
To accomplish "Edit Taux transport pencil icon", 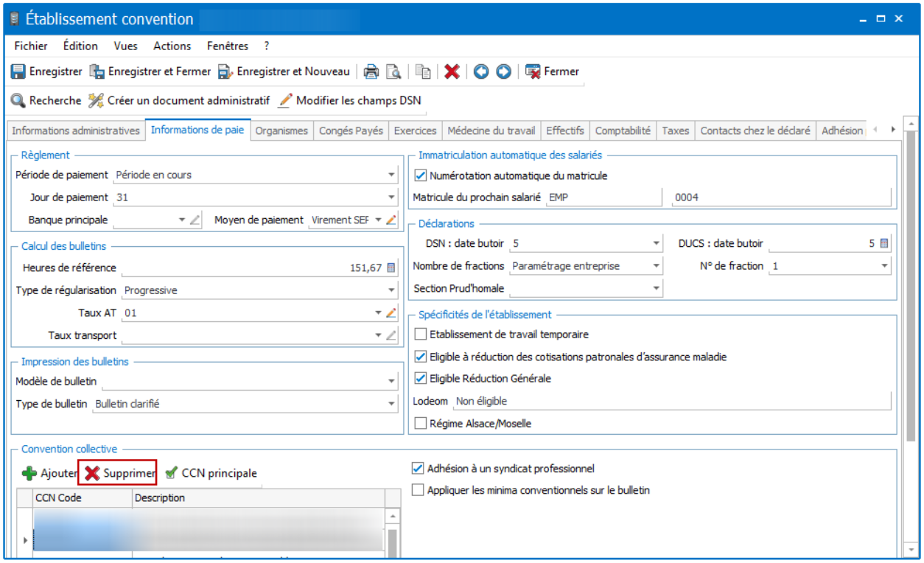I will click(391, 335).
